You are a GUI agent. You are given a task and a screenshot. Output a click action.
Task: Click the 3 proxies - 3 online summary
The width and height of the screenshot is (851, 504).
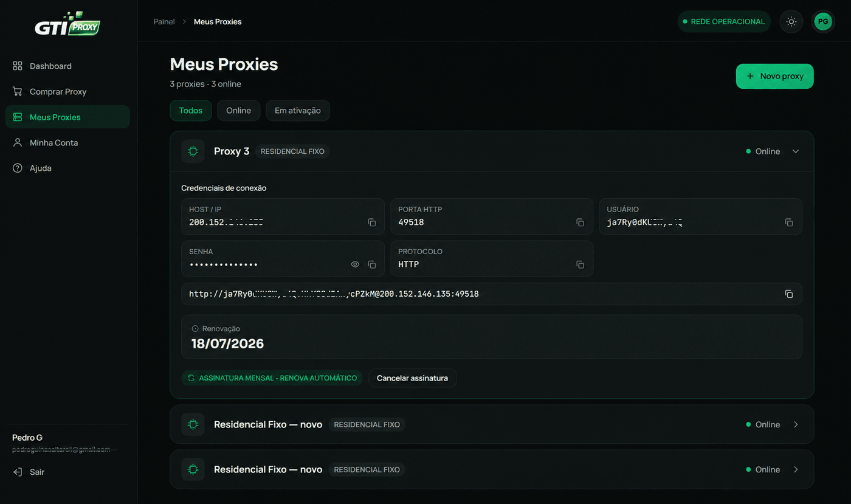coord(205,84)
